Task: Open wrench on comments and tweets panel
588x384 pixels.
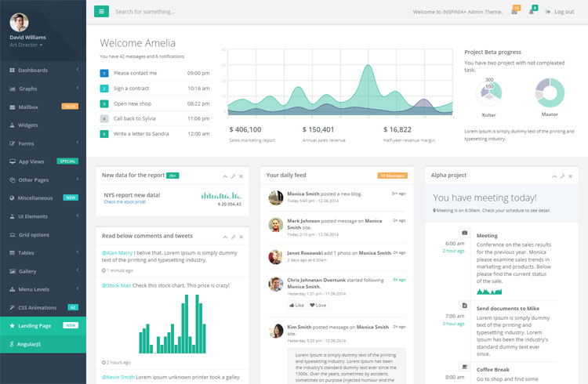Action: pyautogui.click(x=234, y=237)
